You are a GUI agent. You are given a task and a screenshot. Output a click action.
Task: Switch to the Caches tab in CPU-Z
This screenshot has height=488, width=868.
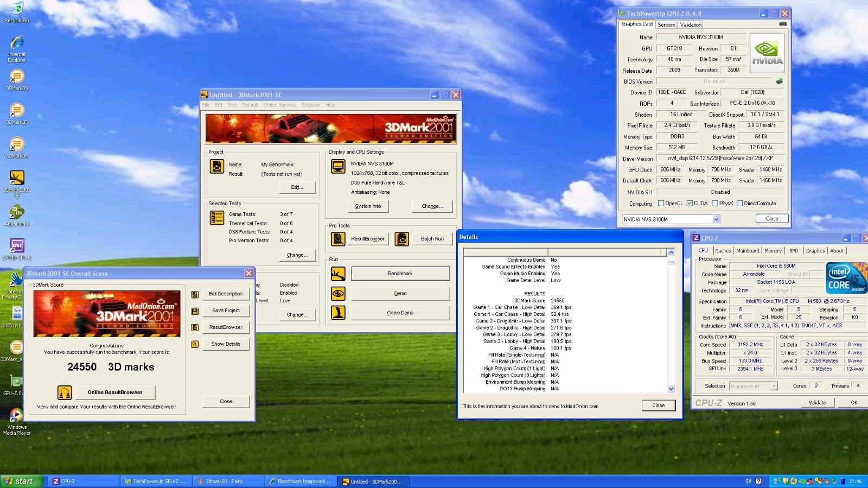723,251
